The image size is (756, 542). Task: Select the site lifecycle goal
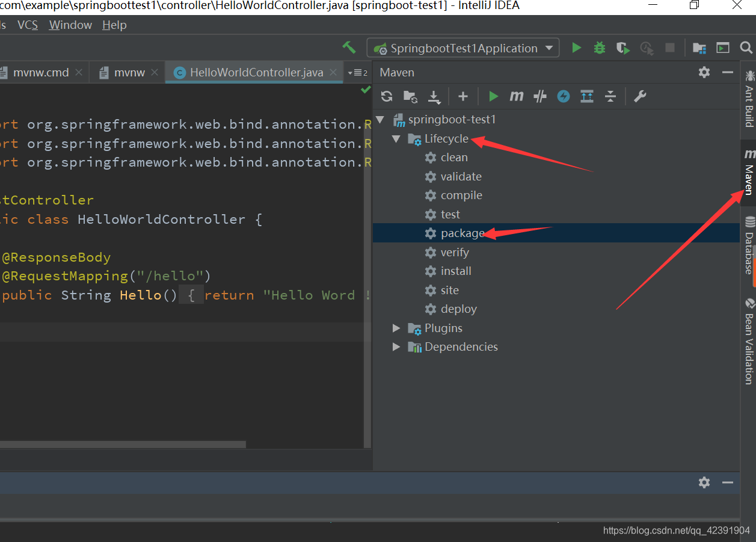point(450,290)
